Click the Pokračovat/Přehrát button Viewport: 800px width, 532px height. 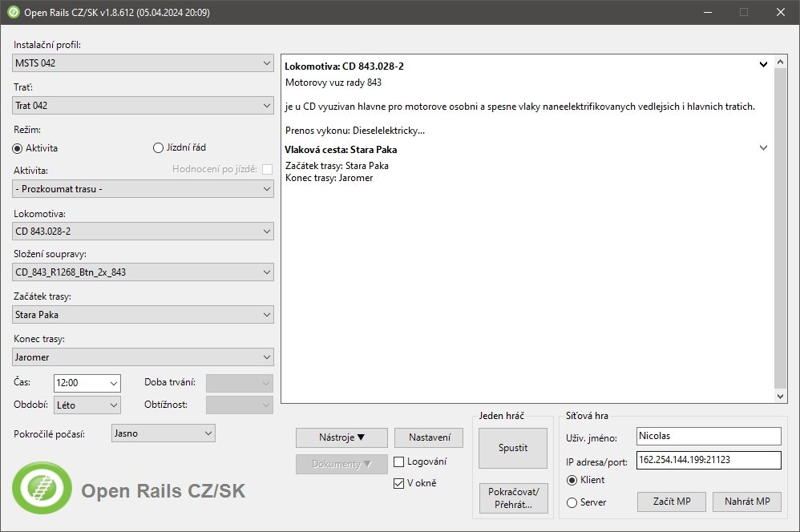coord(513,498)
